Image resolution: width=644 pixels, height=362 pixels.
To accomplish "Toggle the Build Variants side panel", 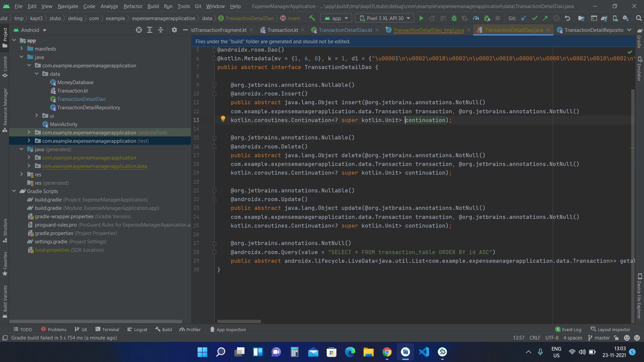I will 5,301.
